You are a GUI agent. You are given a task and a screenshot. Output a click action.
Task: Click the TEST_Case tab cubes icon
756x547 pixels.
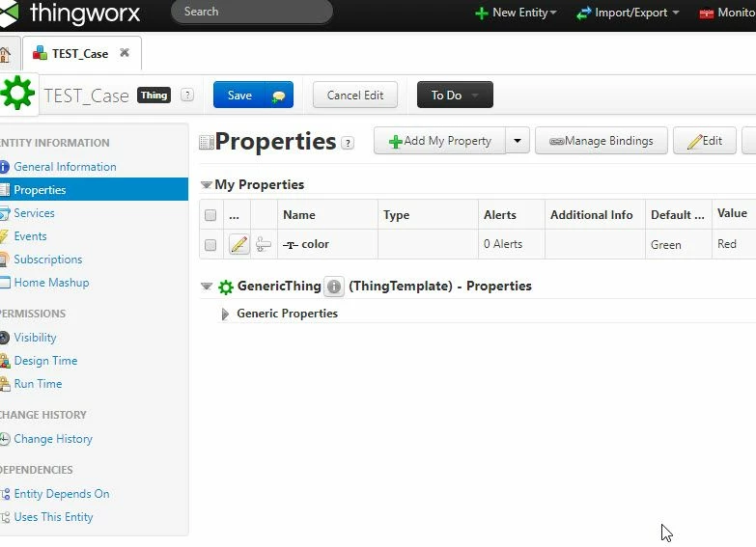40,52
